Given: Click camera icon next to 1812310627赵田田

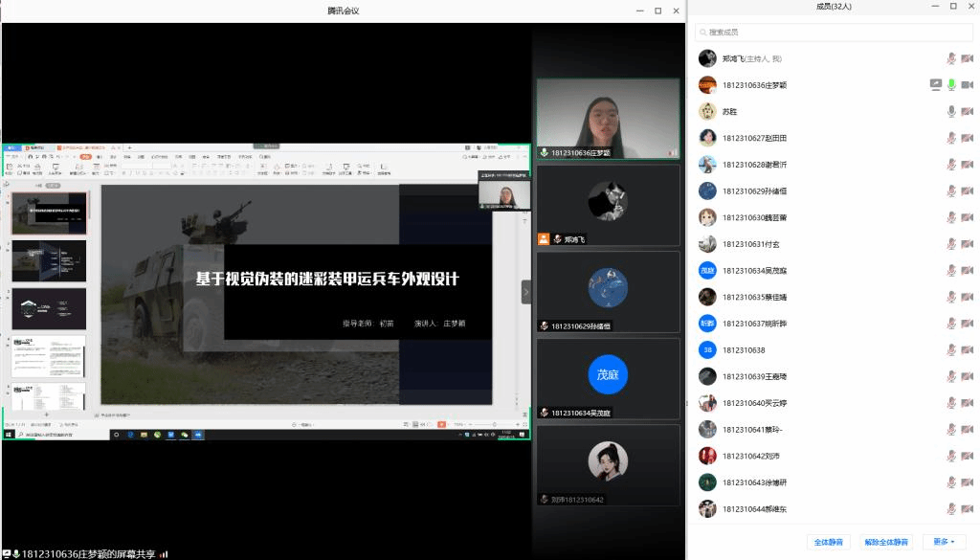Looking at the screenshot, I should tap(967, 138).
